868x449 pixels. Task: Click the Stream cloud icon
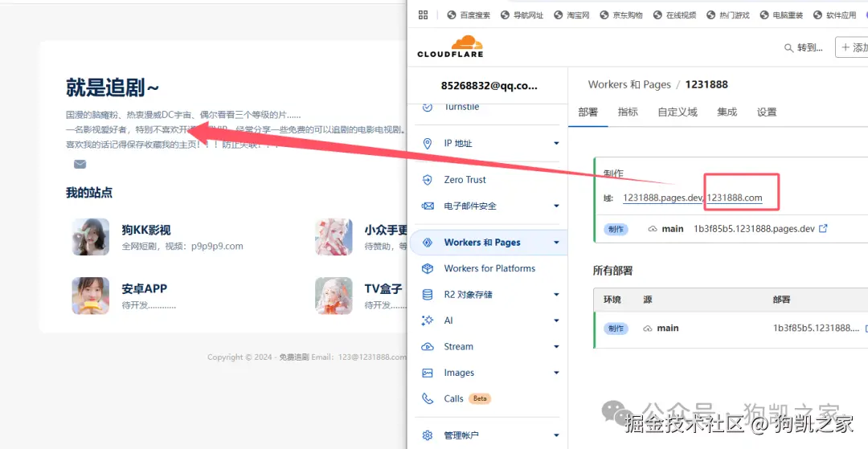coord(428,347)
